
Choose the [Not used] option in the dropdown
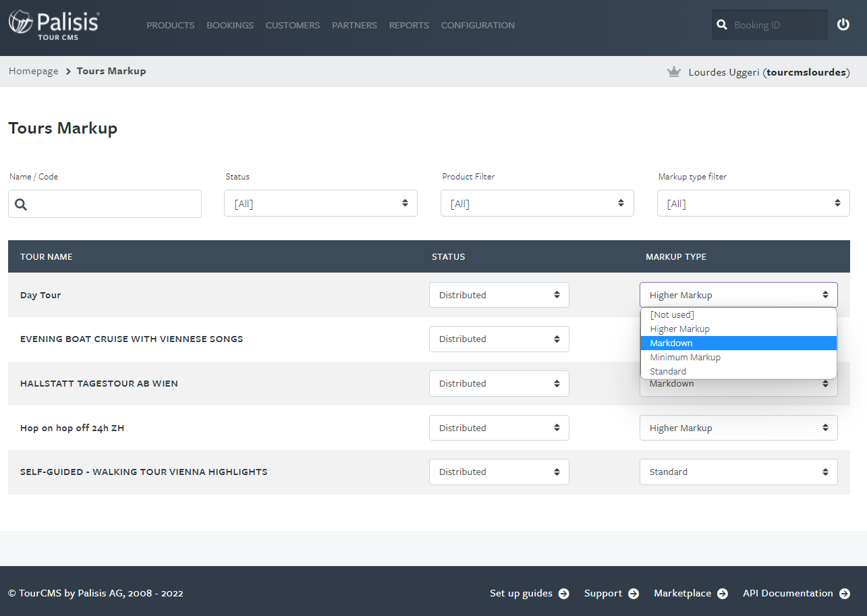coord(672,314)
